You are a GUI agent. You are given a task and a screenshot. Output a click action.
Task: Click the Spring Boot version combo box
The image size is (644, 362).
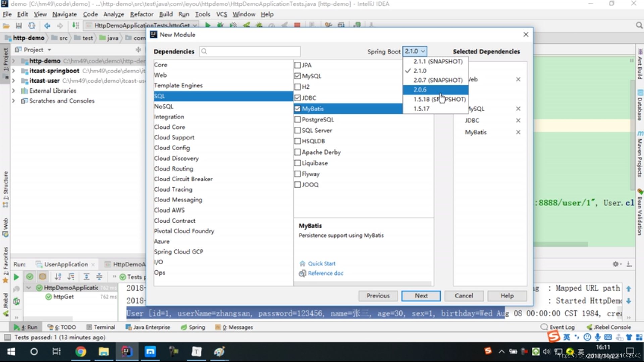point(415,51)
